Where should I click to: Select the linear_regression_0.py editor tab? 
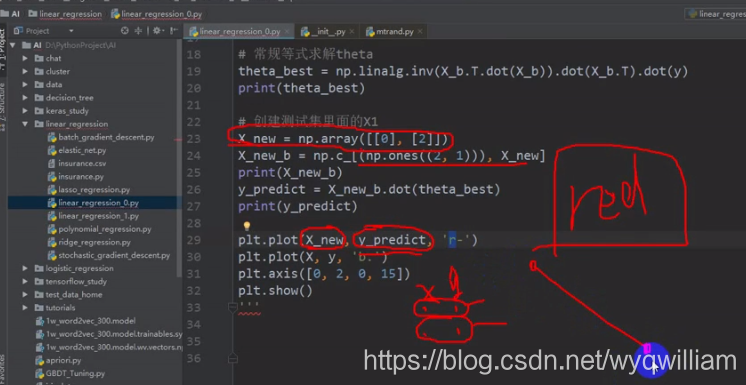[239, 32]
